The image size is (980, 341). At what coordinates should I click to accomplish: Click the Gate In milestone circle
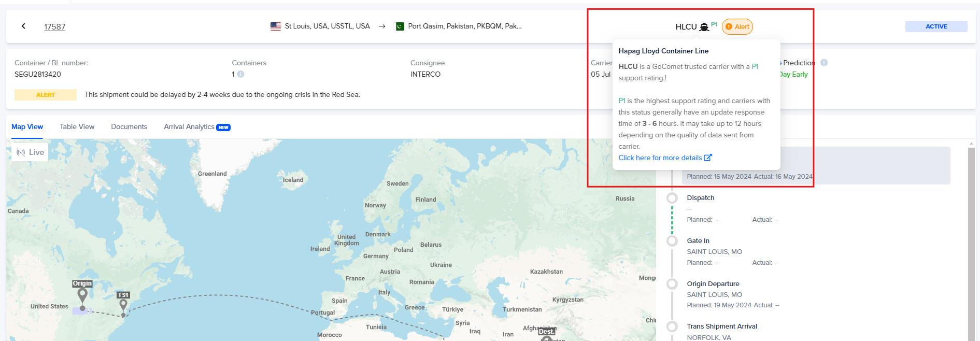point(672,241)
